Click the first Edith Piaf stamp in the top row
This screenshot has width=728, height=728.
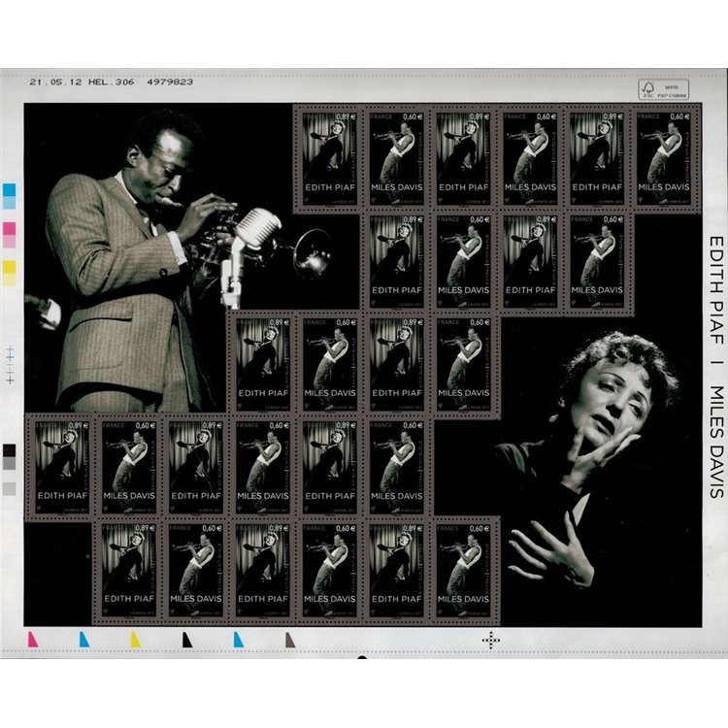330,158
